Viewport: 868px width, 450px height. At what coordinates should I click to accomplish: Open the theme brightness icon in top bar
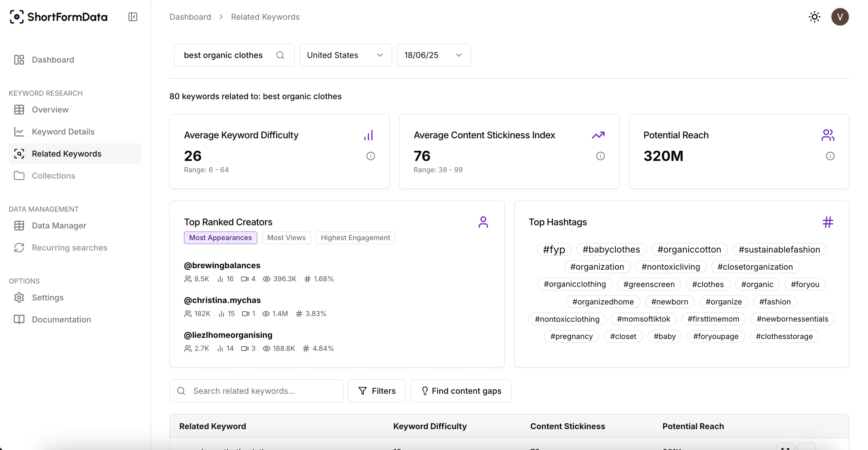[x=814, y=17]
